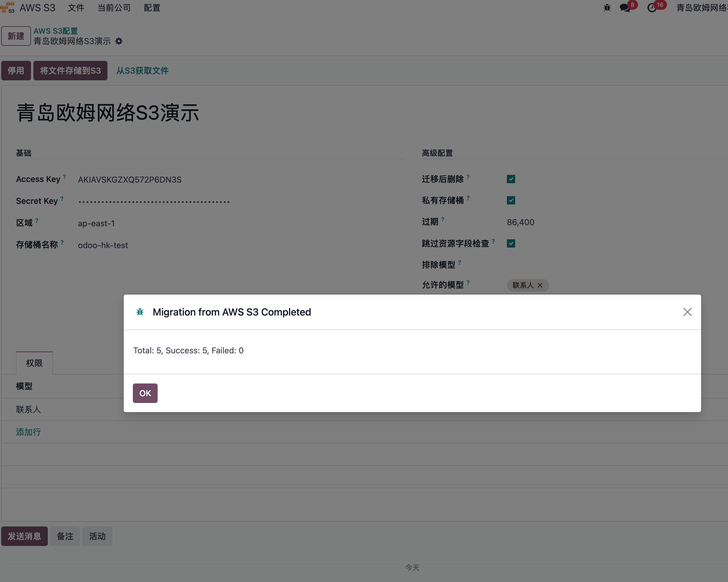Click the 存储桶名称 field odoo-hk-test
Viewport: 728px width, 582px height.
click(x=240, y=245)
